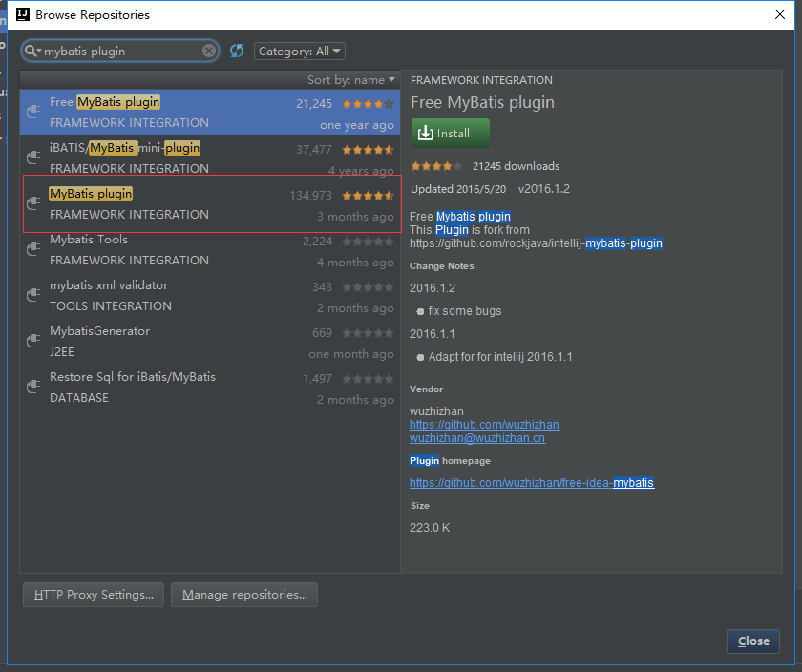Click the 'fix some bugs' change note
The image size is (802, 672).
pyautogui.click(x=464, y=311)
